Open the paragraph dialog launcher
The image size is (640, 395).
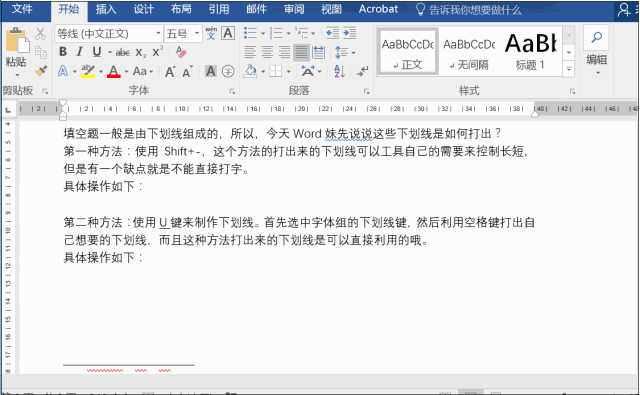[367, 91]
